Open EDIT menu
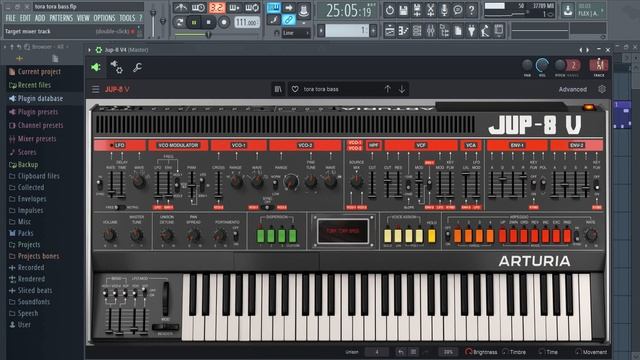 25,18
